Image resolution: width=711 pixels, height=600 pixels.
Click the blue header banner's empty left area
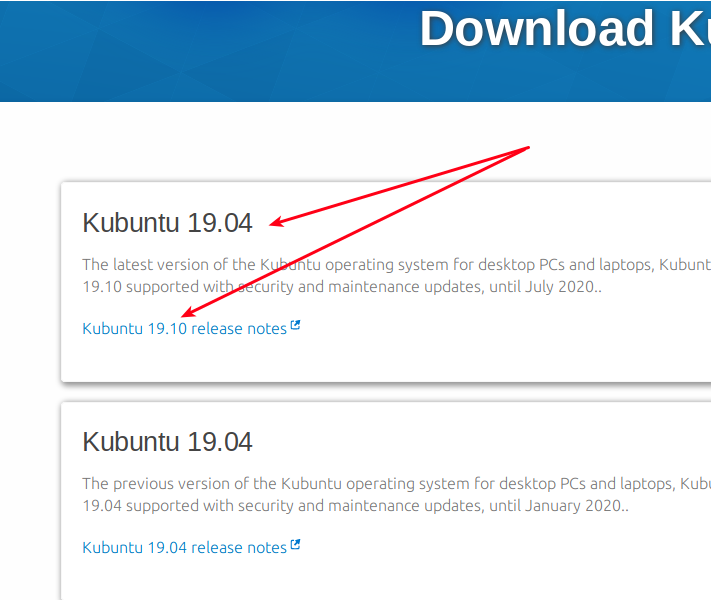pos(181,51)
